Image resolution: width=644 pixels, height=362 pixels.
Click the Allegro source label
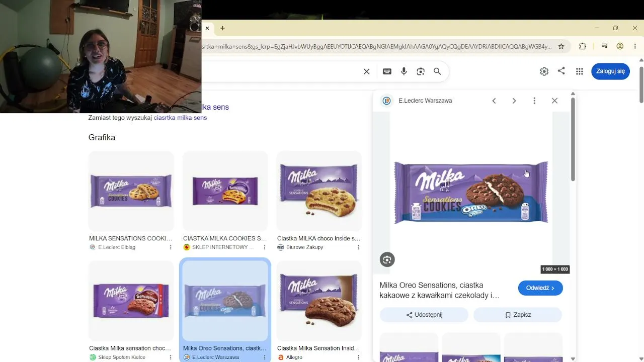294,357
